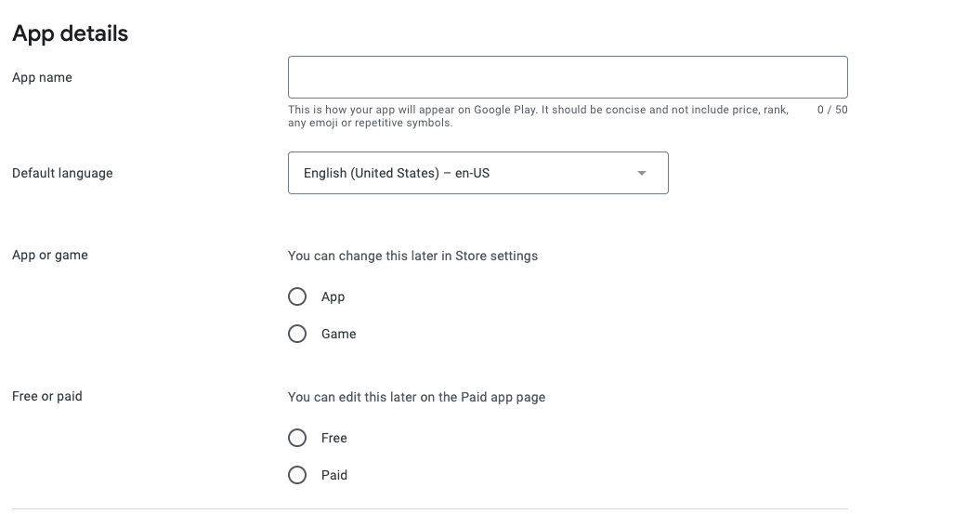Viewport: 980px width, 514px height.
Task: Click the 'Game' option label text
Action: 338,334
